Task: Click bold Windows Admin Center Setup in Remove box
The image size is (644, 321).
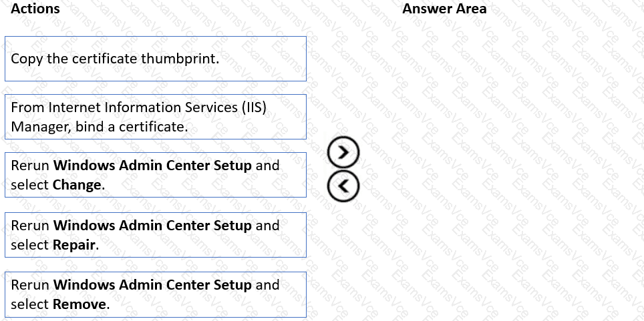Action: [152, 285]
